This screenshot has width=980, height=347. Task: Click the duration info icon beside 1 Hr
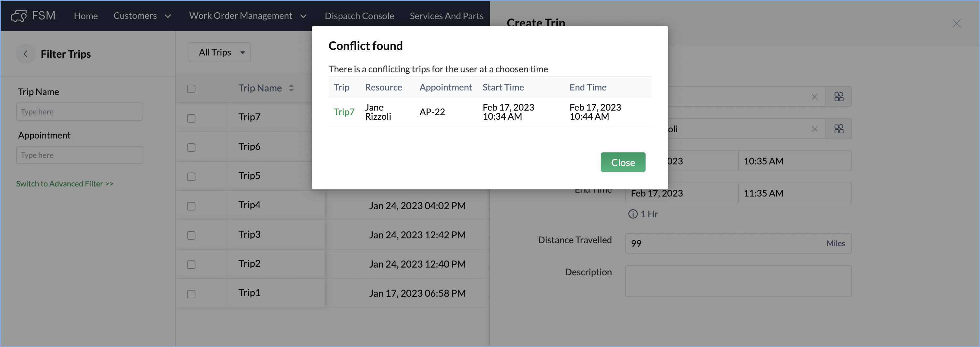pyautogui.click(x=633, y=214)
